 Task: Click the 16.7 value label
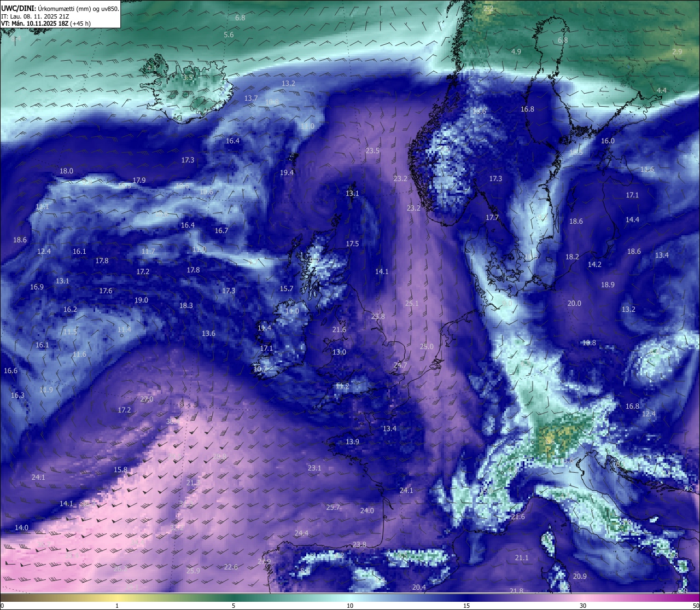coord(221,230)
